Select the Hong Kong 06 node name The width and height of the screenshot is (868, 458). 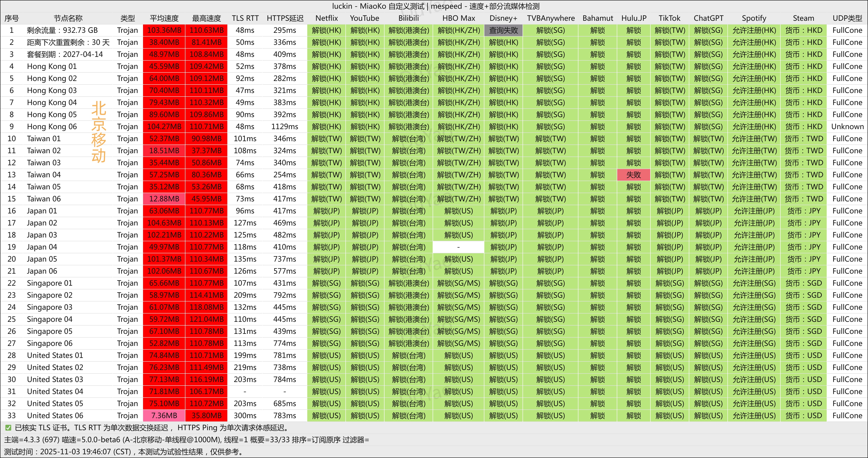tap(52, 126)
